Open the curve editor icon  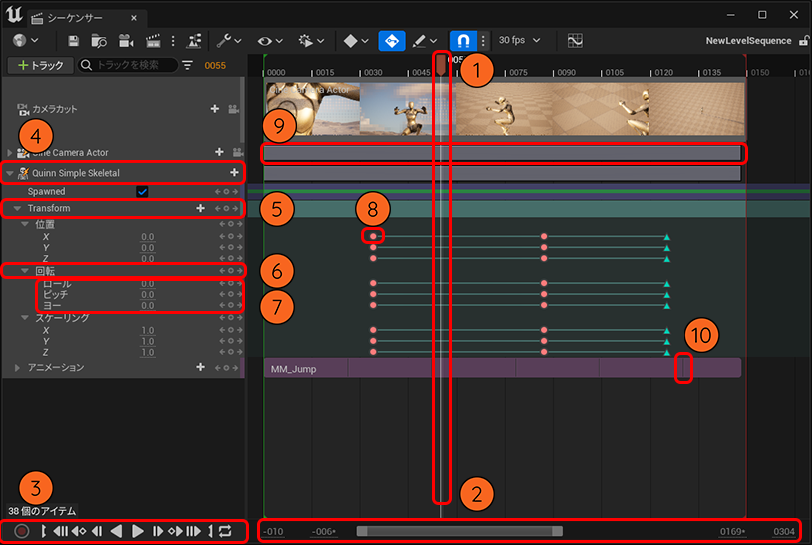(575, 41)
